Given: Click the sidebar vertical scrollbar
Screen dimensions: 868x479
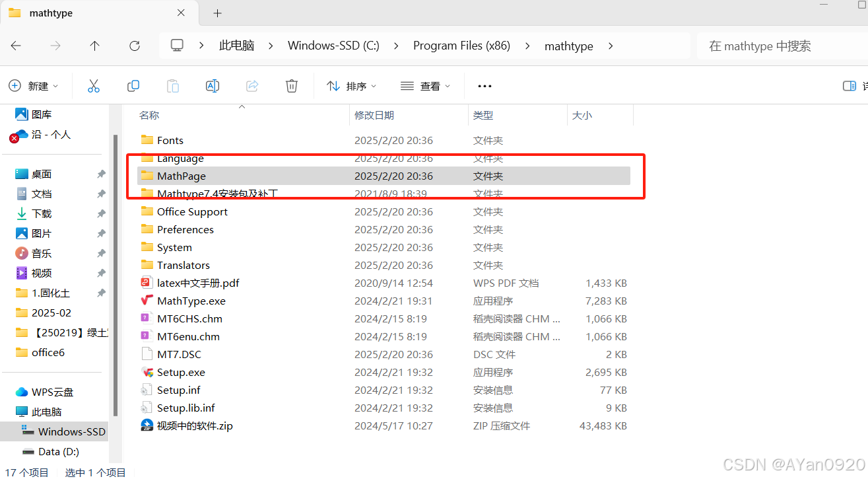Looking at the screenshot, I should [x=116, y=275].
